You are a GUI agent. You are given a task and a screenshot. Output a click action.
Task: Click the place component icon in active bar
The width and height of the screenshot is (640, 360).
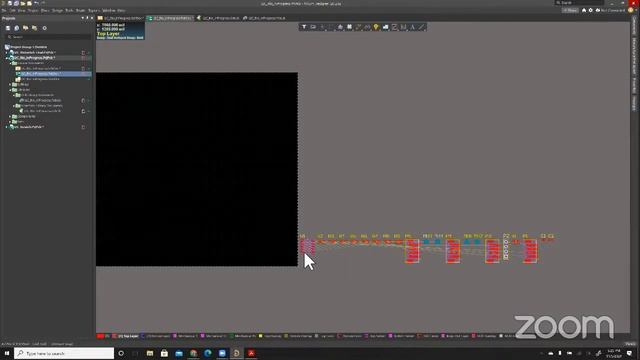(x=349, y=27)
